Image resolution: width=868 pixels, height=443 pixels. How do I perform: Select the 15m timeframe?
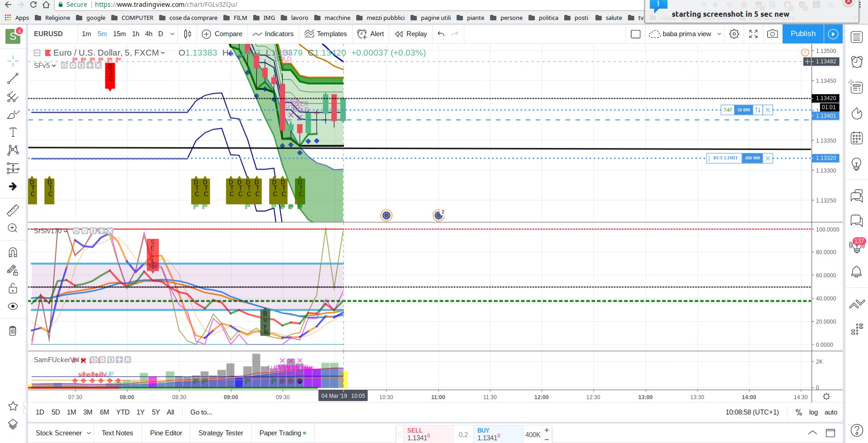click(119, 34)
